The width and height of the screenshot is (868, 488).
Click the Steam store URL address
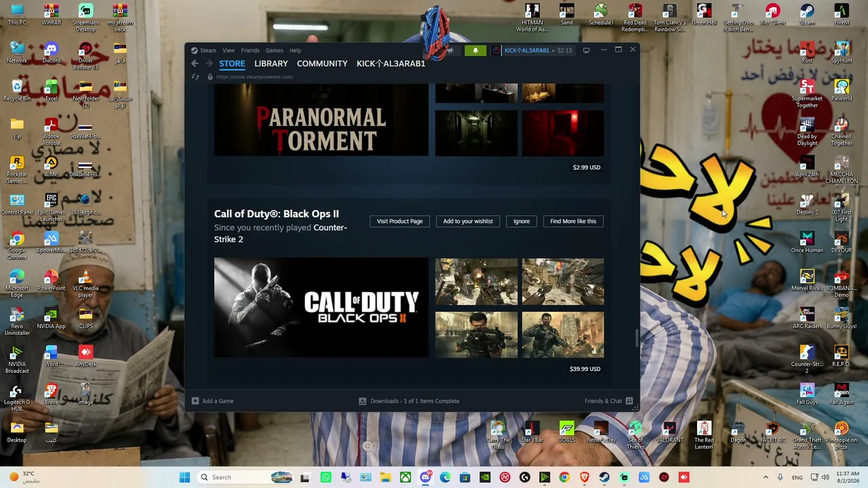point(254,77)
